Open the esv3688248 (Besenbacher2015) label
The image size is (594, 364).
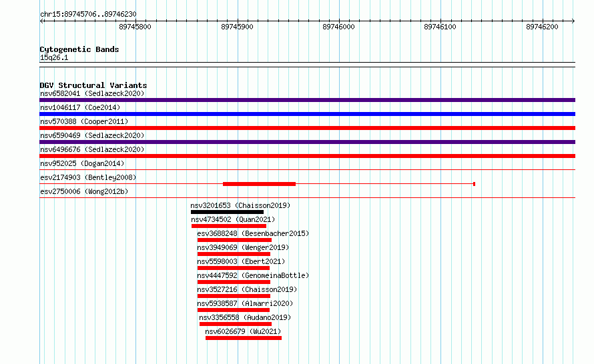253,233
